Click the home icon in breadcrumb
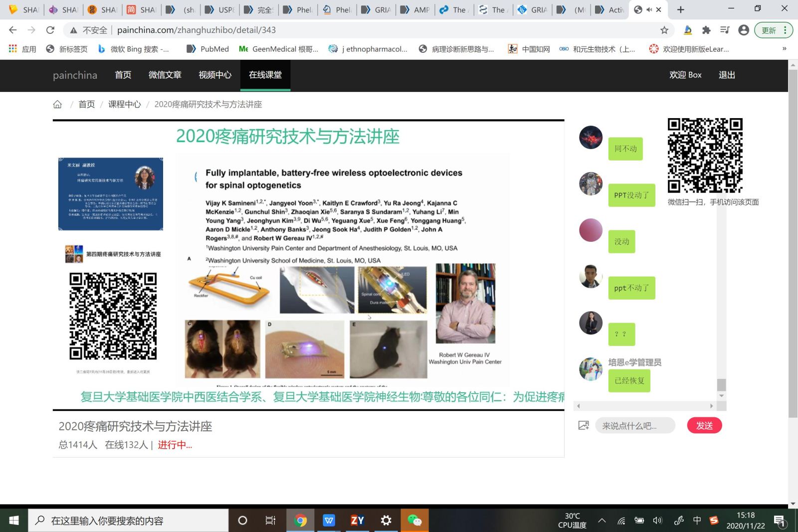This screenshot has width=798, height=532. (x=57, y=104)
